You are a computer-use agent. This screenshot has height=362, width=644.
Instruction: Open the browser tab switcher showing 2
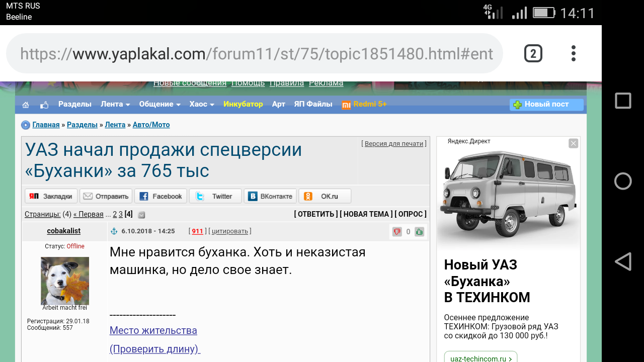click(x=533, y=53)
